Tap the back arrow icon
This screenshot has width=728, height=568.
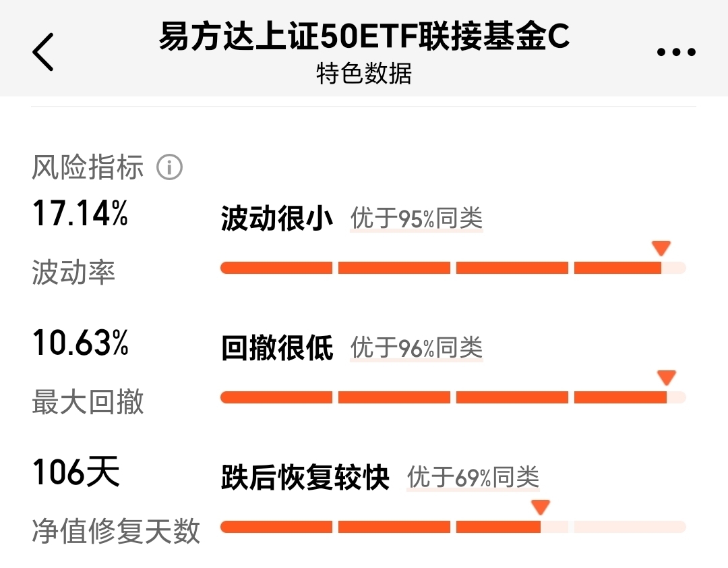43,52
